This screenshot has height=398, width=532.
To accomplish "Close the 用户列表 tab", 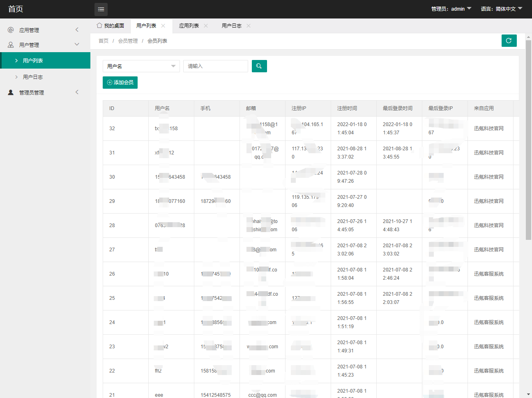I will 163,26.
